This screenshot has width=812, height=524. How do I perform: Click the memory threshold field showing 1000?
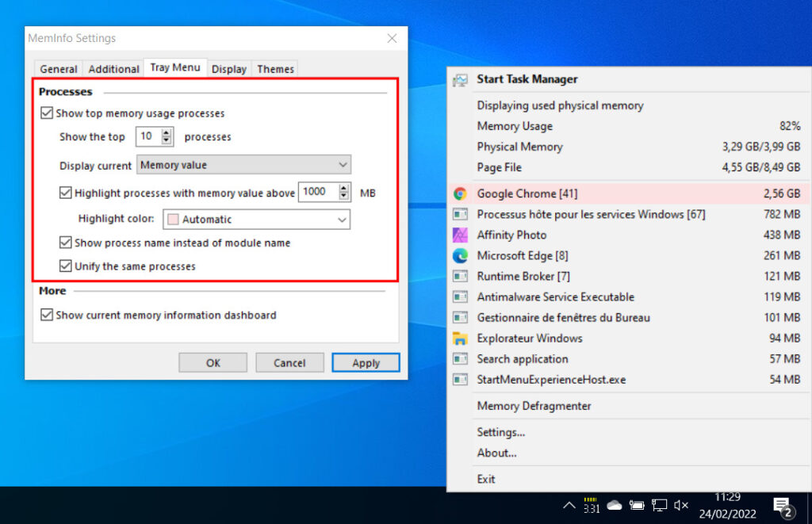(x=319, y=192)
